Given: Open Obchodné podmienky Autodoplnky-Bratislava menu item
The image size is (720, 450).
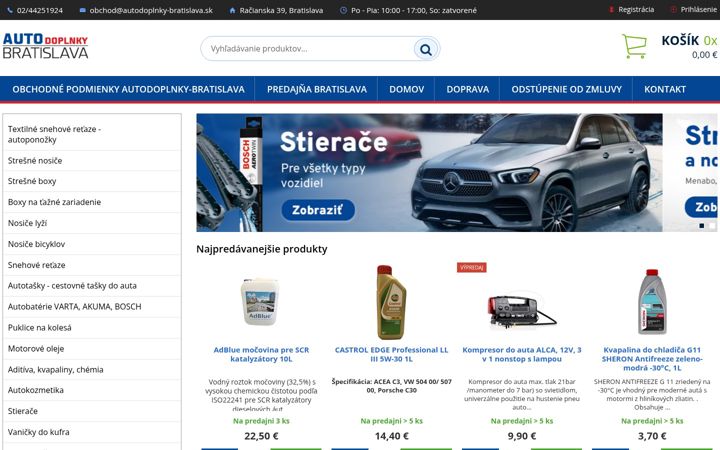Looking at the screenshot, I should pos(129,89).
